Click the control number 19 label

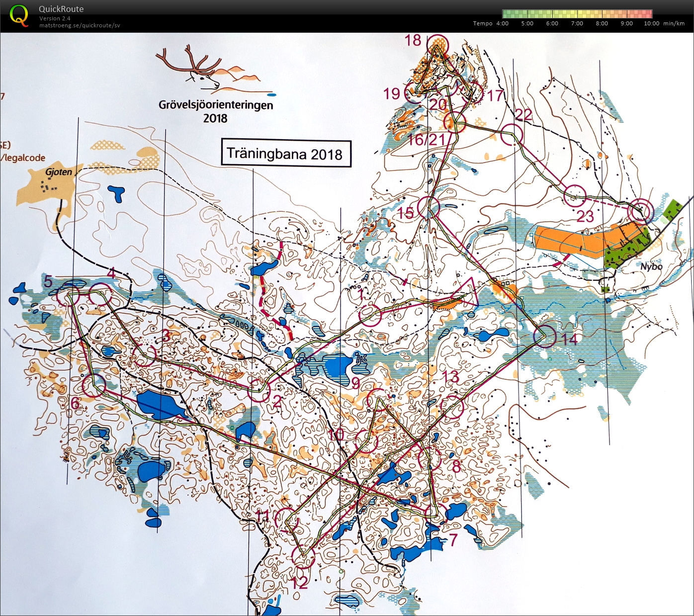392,93
